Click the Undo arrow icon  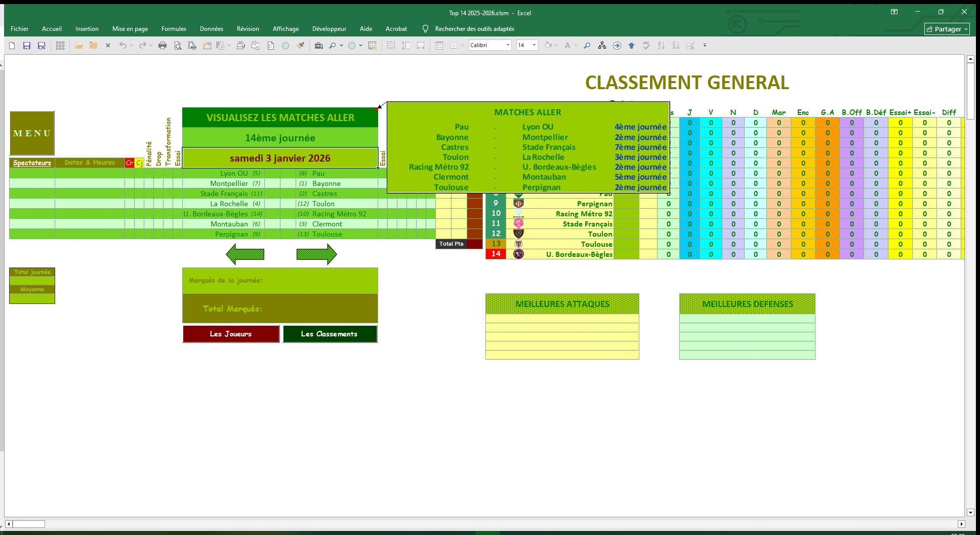pos(123,46)
